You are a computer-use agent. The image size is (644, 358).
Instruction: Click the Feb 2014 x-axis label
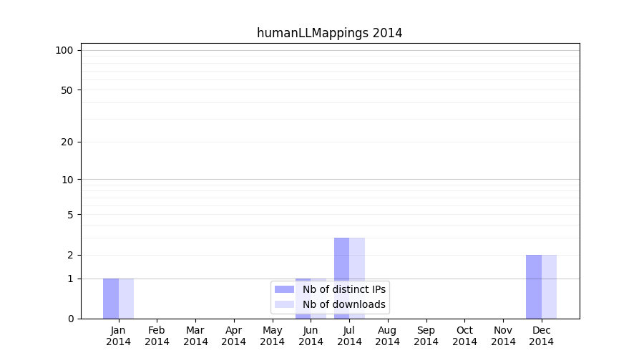(x=157, y=336)
